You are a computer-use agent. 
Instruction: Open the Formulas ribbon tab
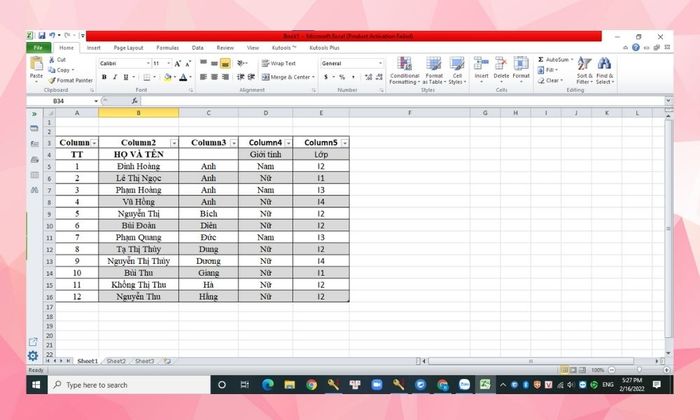pyautogui.click(x=167, y=47)
